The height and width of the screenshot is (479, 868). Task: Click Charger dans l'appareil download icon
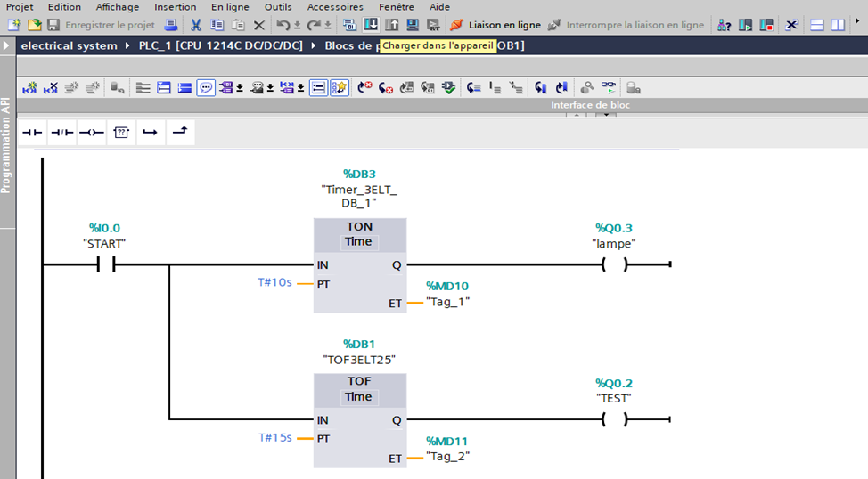370,25
